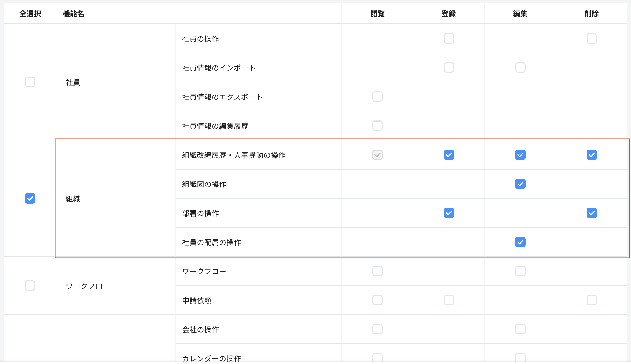
Task: Check 登録 for 申請依頼
Action: (449, 300)
